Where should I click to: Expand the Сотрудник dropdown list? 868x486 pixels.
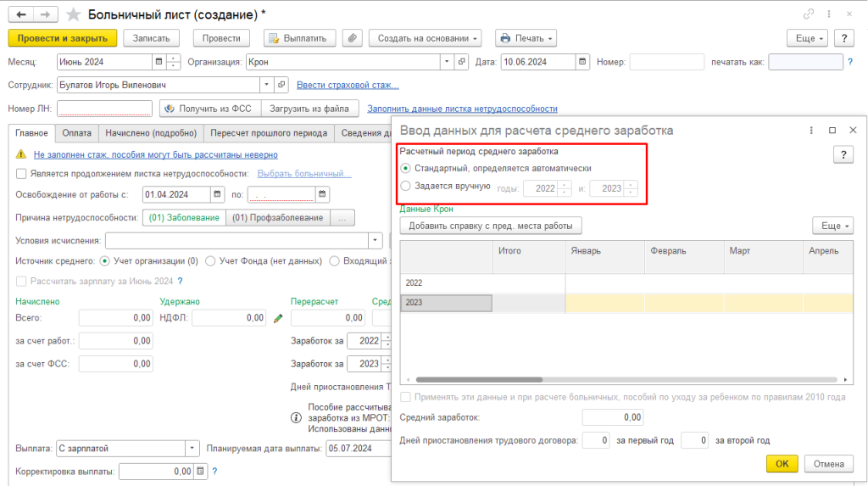click(266, 85)
